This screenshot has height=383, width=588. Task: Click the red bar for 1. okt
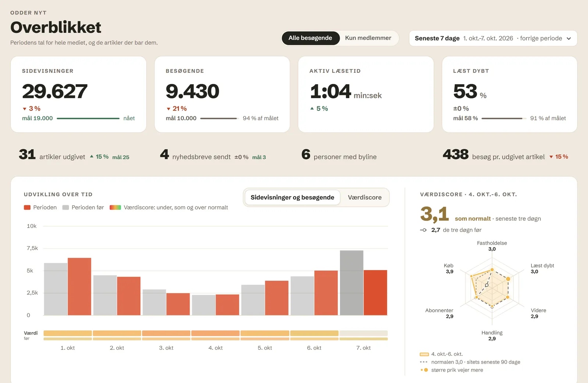(x=79, y=287)
